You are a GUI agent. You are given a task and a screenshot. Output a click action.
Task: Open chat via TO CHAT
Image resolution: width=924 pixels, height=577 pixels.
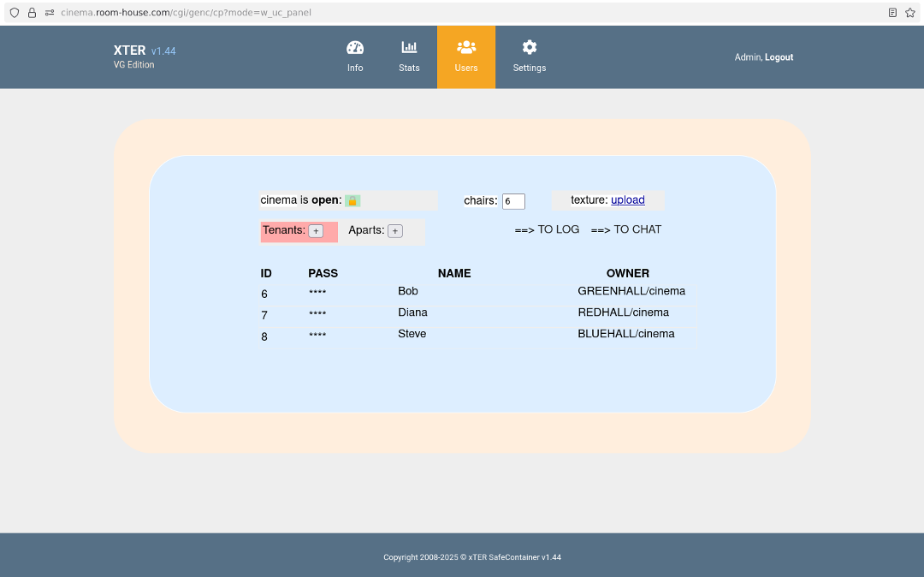click(x=625, y=229)
